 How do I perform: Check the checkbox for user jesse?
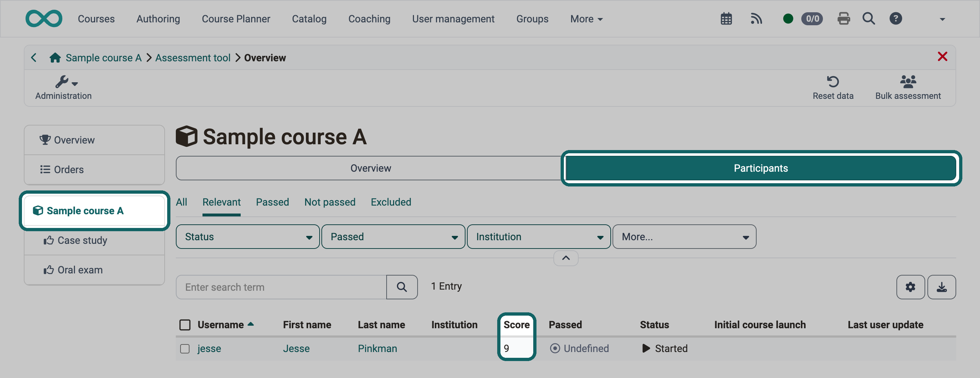tap(185, 348)
